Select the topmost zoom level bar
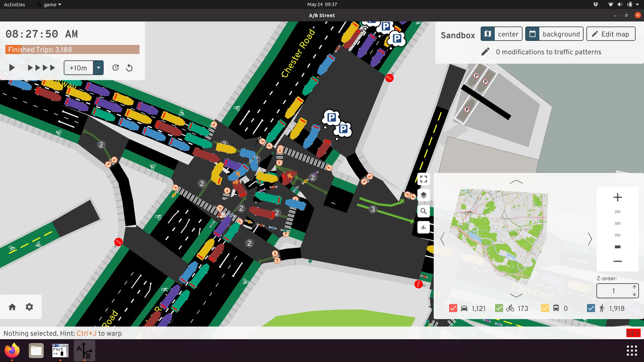The image size is (644, 362). pos(618,212)
